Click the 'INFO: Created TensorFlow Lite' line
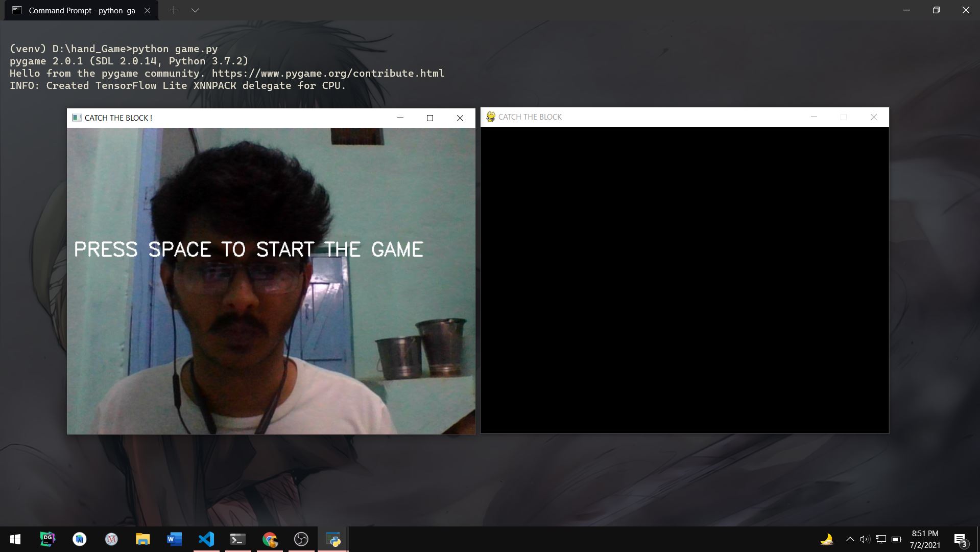 [178, 85]
